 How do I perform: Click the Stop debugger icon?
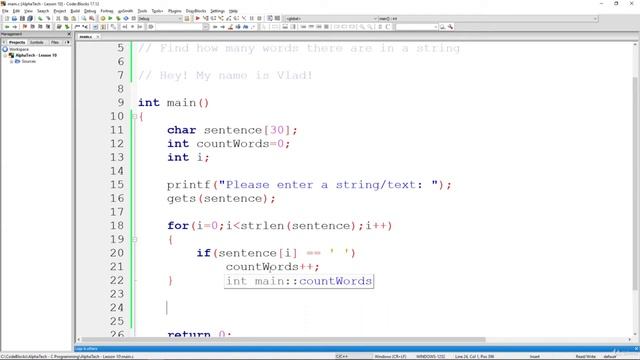pyautogui.click(x=259, y=18)
